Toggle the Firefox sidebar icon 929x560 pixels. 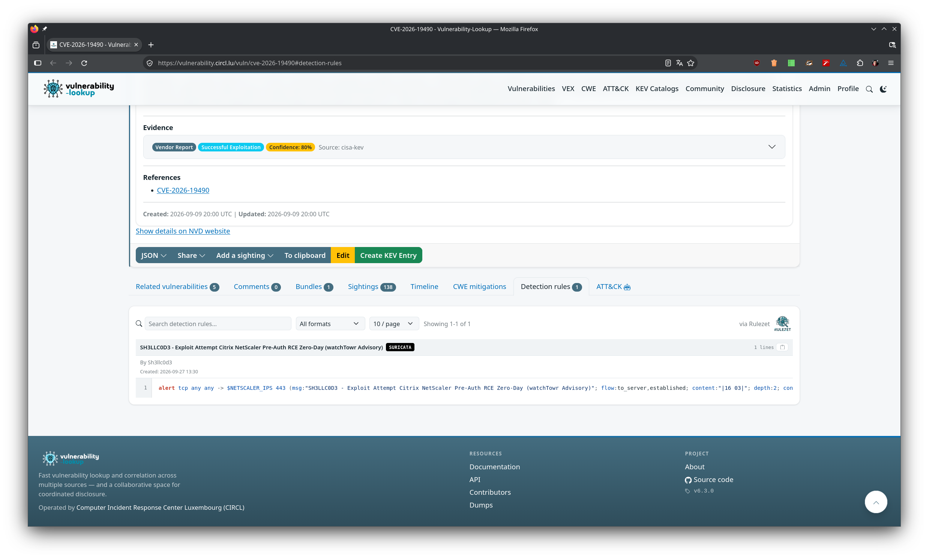click(38, 63)
